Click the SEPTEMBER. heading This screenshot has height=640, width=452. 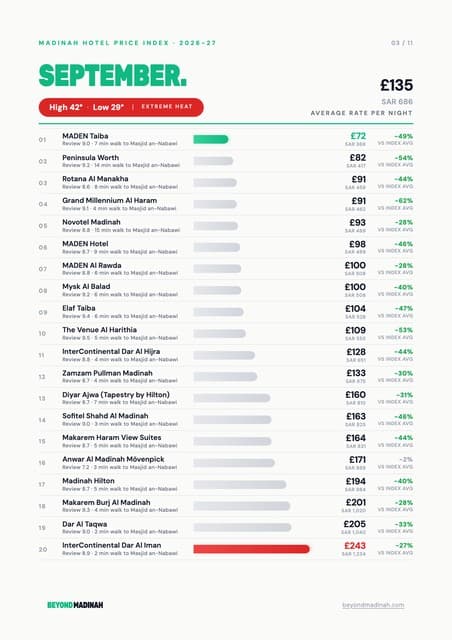click(113, 76)
